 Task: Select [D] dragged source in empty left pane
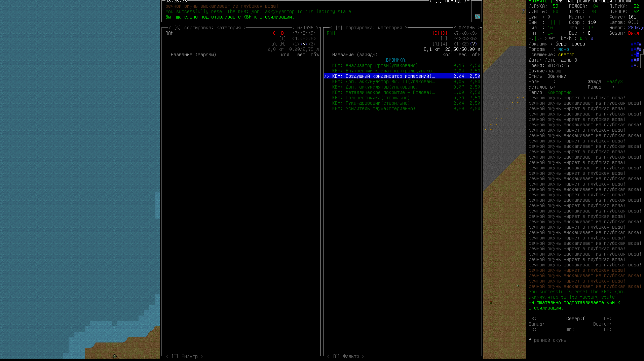282,33
